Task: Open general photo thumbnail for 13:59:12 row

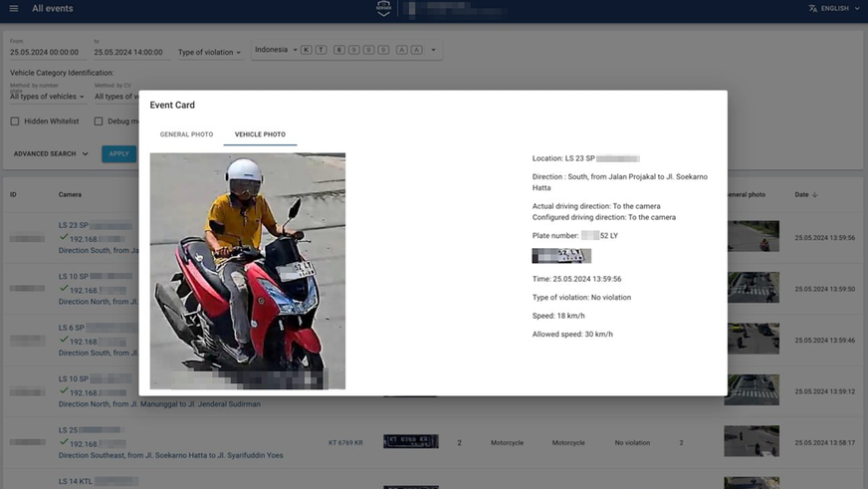Action: pyautogui.click(x=752, y=389)
